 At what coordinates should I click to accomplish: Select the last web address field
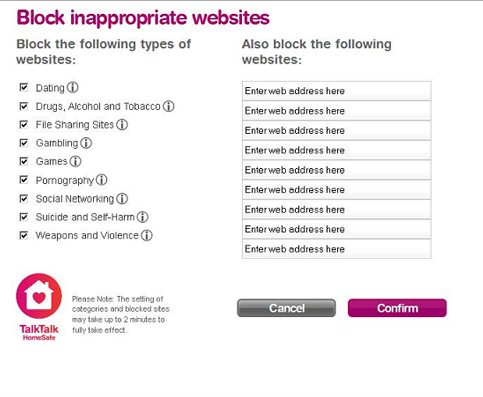point(337,249)
